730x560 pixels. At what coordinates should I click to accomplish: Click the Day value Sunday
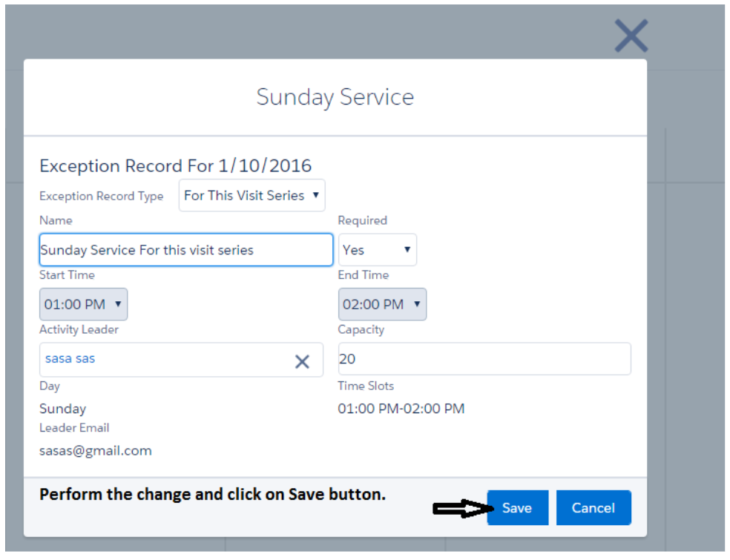pos(62,409)
